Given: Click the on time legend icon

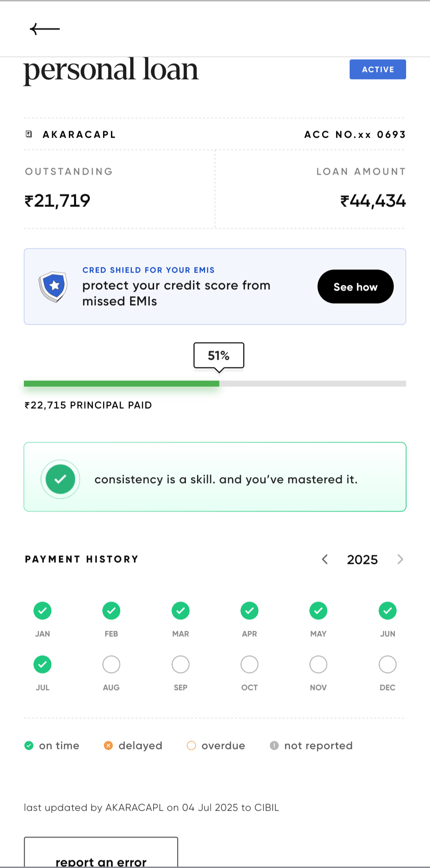Looking at the screenshot, I should tap(29, 745).
